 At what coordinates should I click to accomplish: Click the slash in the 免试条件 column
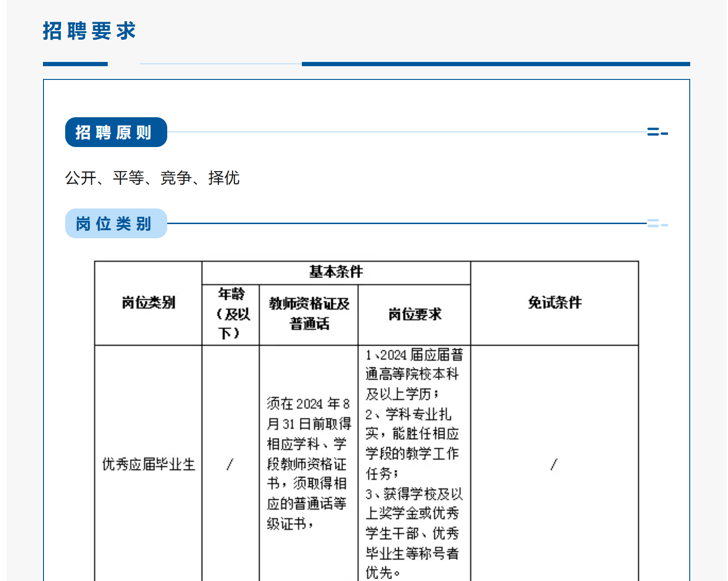click(554, 464)
